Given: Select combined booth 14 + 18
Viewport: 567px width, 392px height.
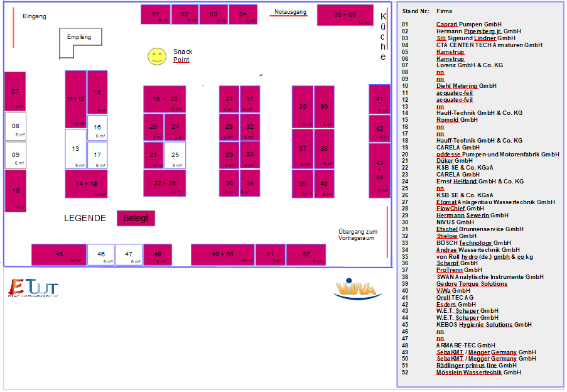Looking at the screenshot, I should click(86, 183).
